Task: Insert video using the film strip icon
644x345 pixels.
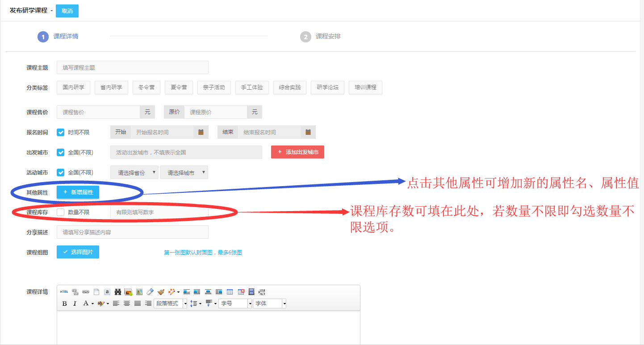Action: pyautogui.click(x=251, y=292)
